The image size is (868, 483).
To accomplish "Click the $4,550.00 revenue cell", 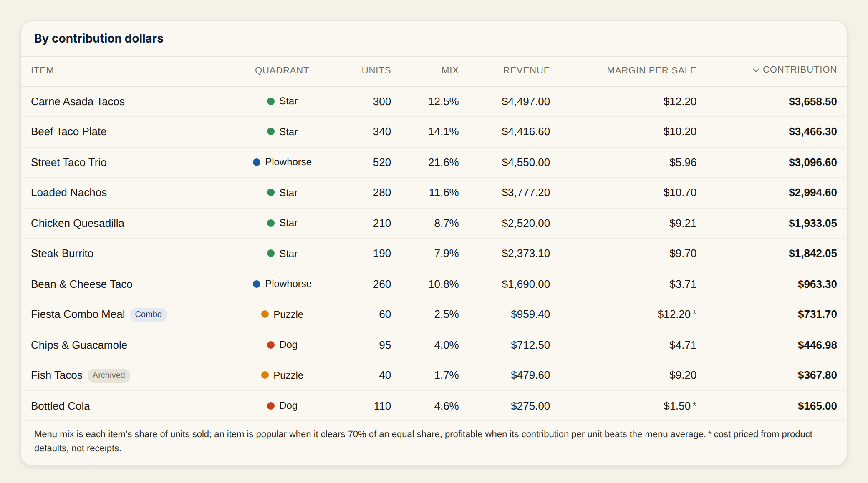I will pos(526,162).
